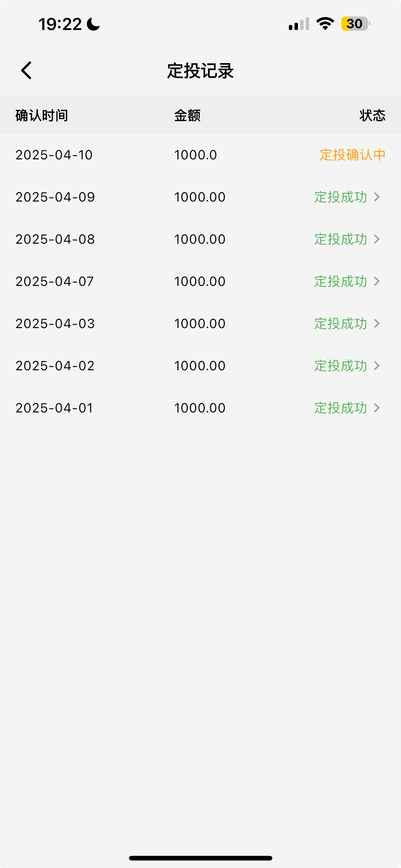Image resolution: width=401 pixels, height=868 pixels.
Task: Tap the back arrow icon
Action: (x=26, y=70)
